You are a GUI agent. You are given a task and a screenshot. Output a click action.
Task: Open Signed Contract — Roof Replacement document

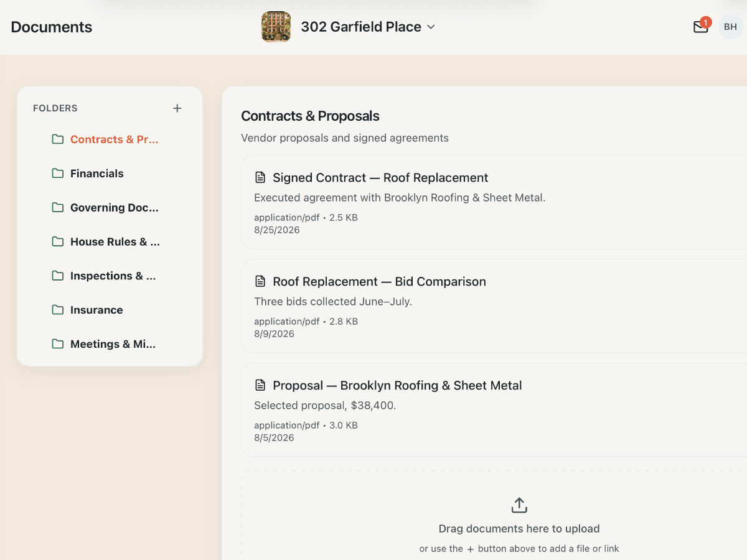(x=380, y=178)
